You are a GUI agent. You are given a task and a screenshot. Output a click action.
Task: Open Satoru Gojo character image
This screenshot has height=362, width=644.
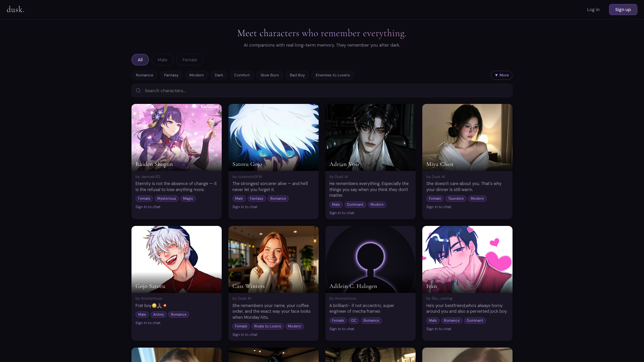coord(273,137)
